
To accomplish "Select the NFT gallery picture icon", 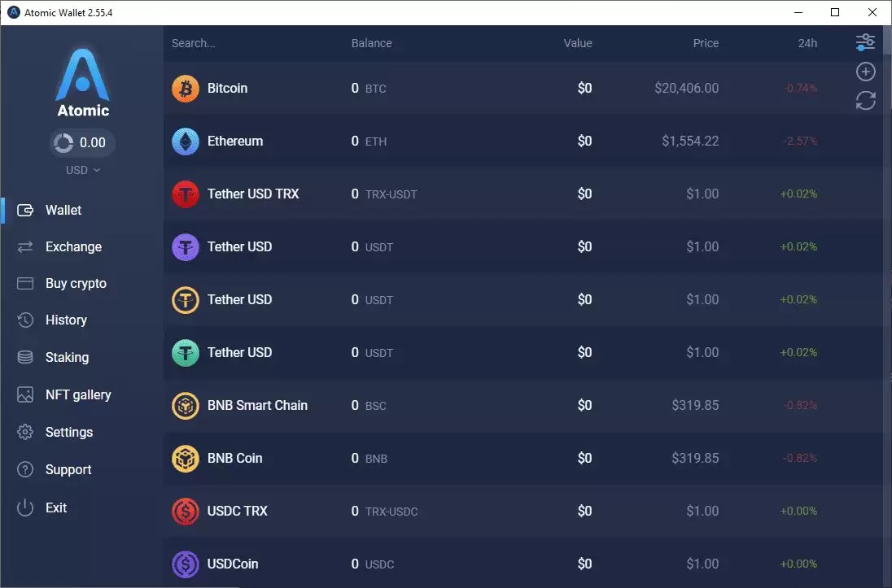I will click(x=24, y=394).
